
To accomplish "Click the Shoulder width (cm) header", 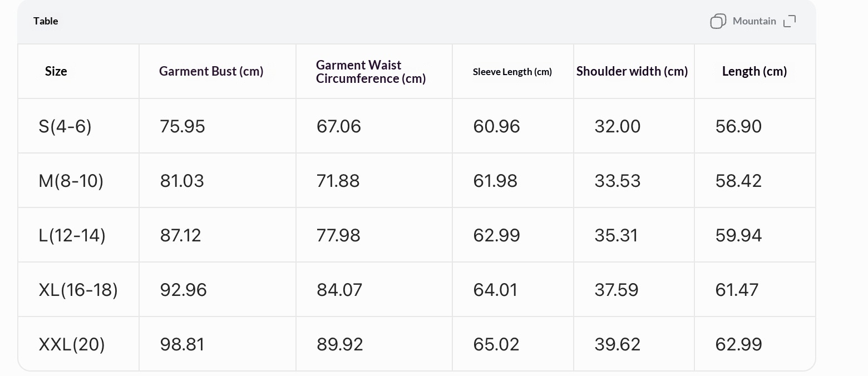I will pyautogui.click(x=632, y=71).
